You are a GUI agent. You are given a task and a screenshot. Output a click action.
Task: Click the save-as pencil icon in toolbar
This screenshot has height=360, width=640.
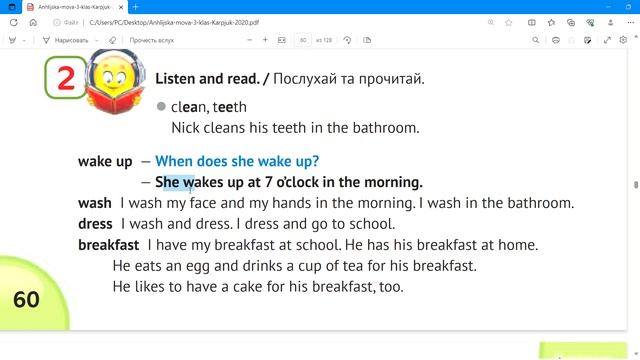[587, 40]
